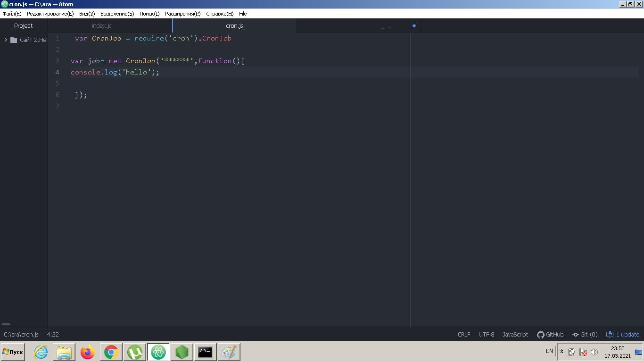This screenshot has height=362, width=644.
Task: Open the File menu
Action: (243, 14)
